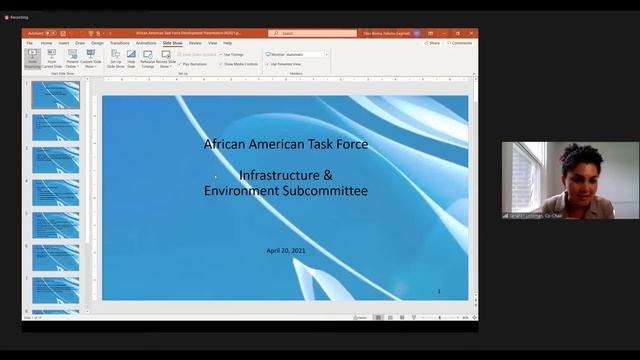The image size is (640, 360).
Task: Click thumbnail pane scroll down arrow
Action: (x=87, y=311)
